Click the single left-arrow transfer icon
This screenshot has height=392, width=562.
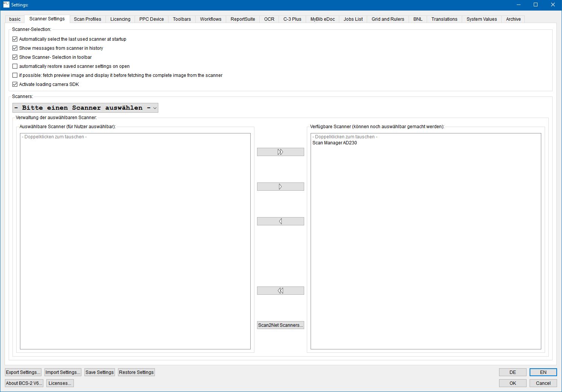click(280, 221)
